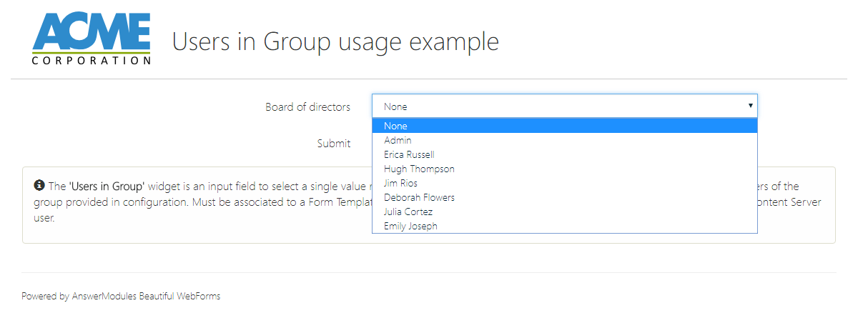Choose Jim Rios in the dropdown
The image size is (868, 323).
(400, 183)
